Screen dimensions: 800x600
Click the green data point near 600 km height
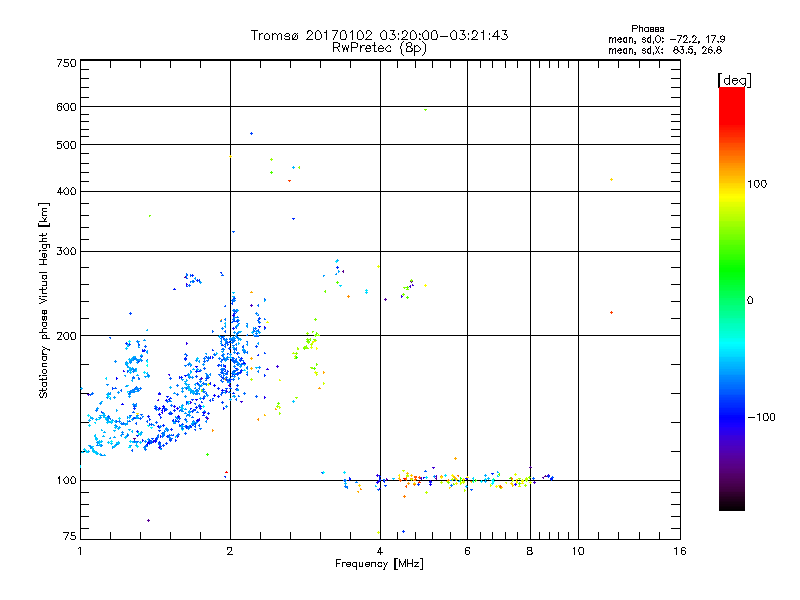(426, 110)
